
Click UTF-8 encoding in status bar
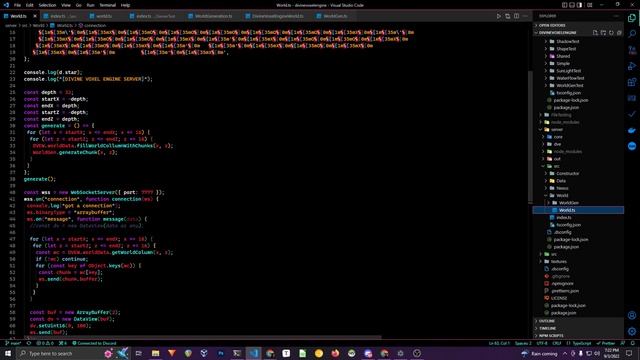coord(542,344)
